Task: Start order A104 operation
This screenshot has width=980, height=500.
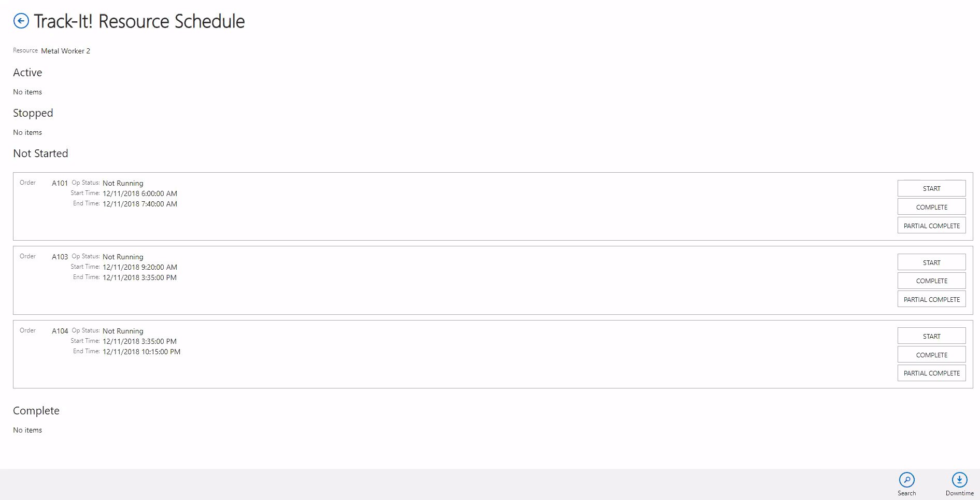Action: click(x=931, y=336)
